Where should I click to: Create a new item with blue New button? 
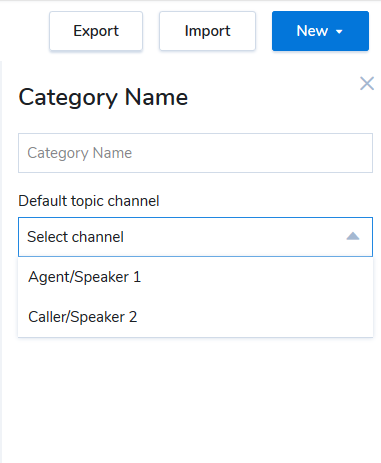click(320, 31)
